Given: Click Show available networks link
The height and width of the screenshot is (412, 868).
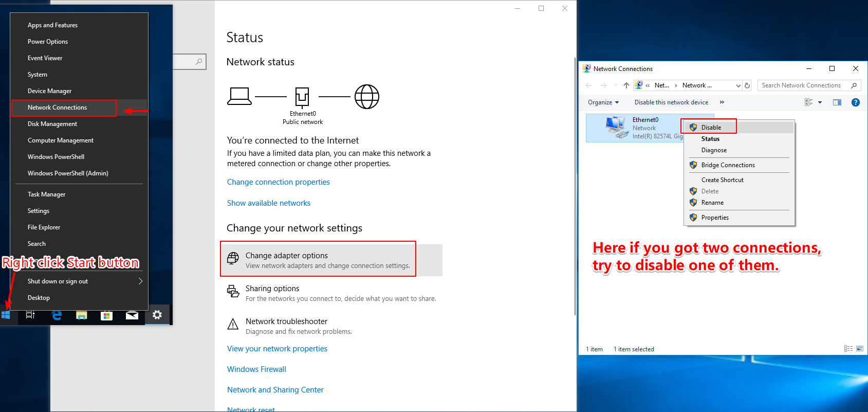Looking at the screenshot, I should [x=269, y=203].
